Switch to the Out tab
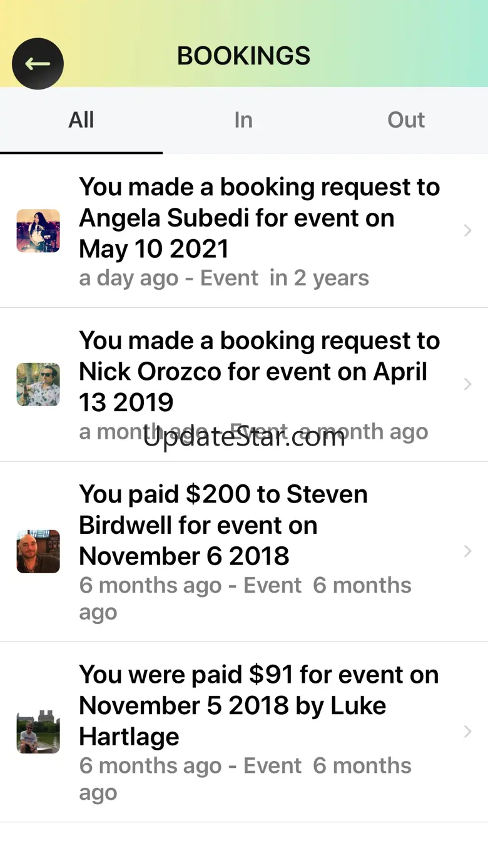488x868 pixels. (406, 120)
